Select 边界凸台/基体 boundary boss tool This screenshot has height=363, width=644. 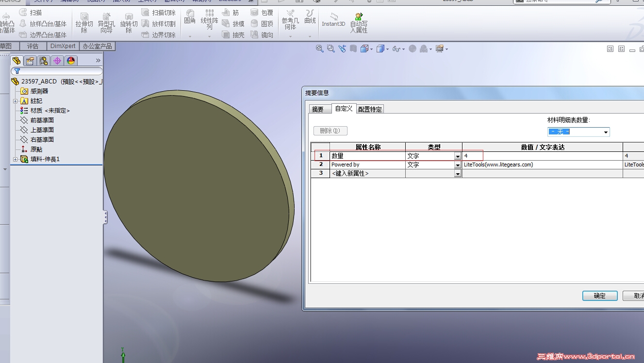[43, 35]
